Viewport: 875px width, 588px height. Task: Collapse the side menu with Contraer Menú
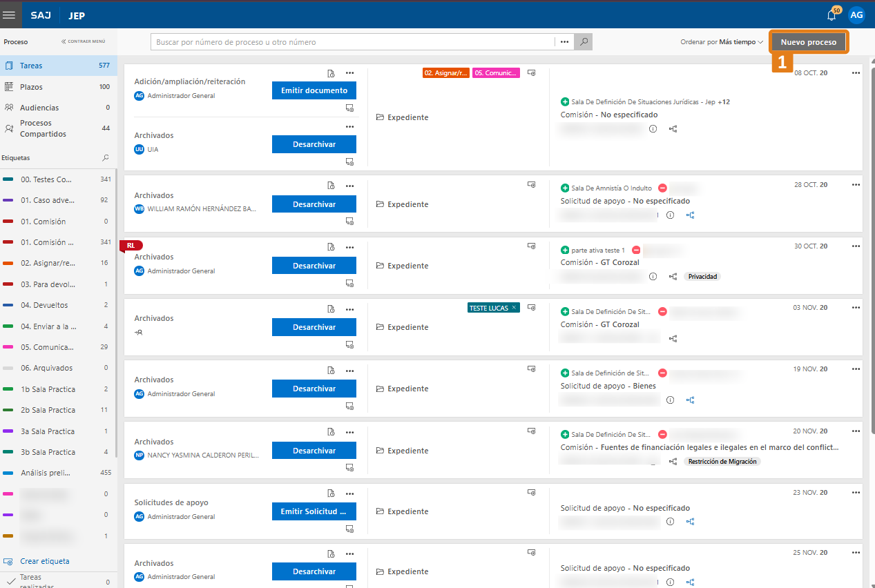83,41
